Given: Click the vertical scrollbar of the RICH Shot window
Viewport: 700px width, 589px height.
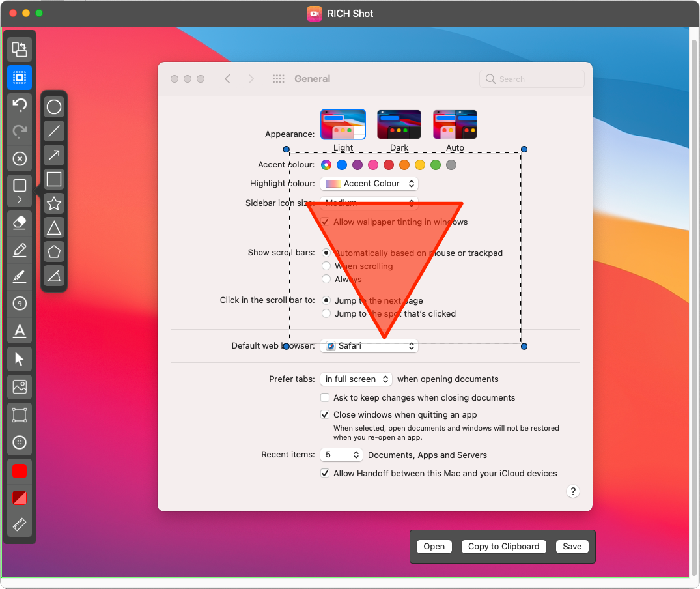Looking at the screenshot, I should tap(693, 308).
